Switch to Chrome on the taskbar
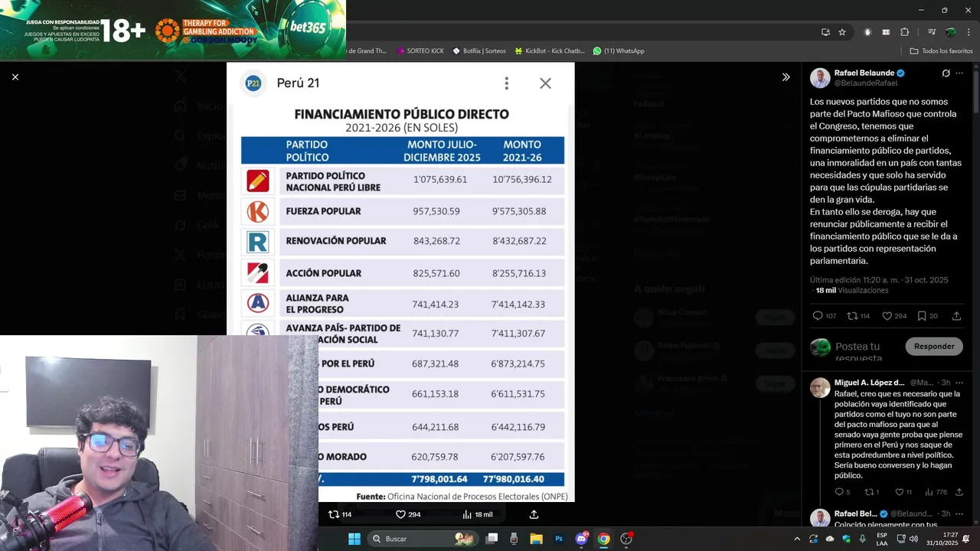Viewport: 980px width, 551px height. point(604,539)
